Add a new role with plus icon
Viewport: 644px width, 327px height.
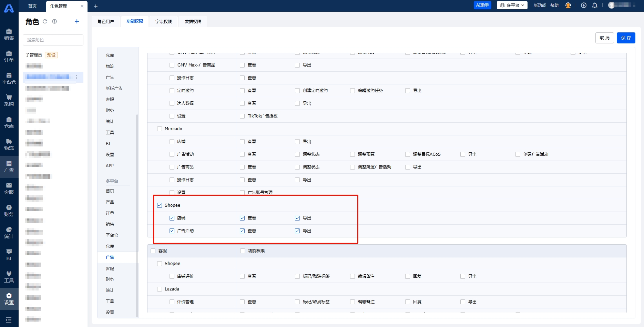click(77, 21)
